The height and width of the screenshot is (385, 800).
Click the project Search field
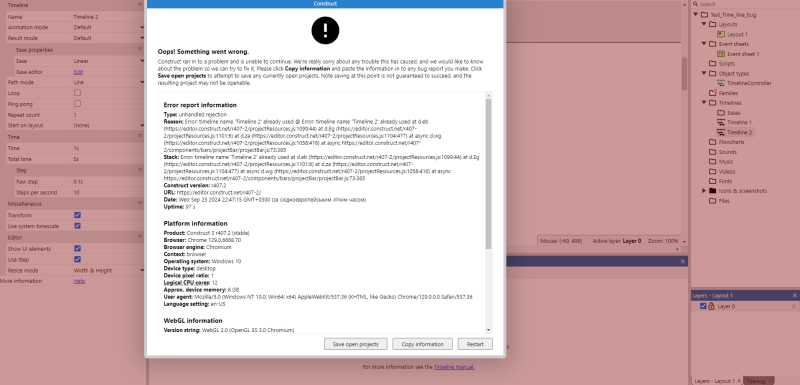pyautogui.click(x=747, y=4)
